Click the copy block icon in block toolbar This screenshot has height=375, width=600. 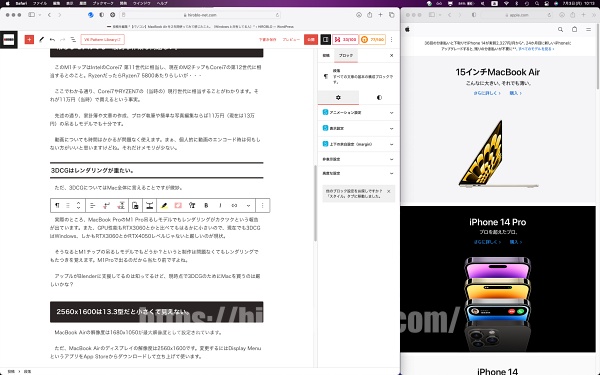[135, 205]
